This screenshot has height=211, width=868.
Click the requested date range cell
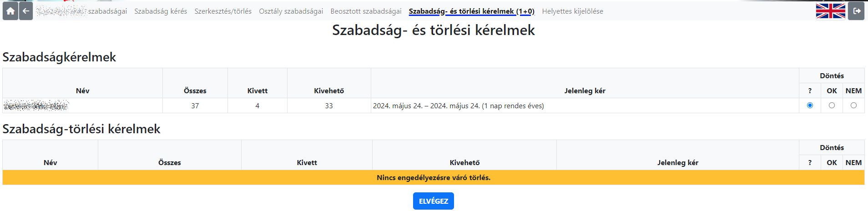(585, 105)
